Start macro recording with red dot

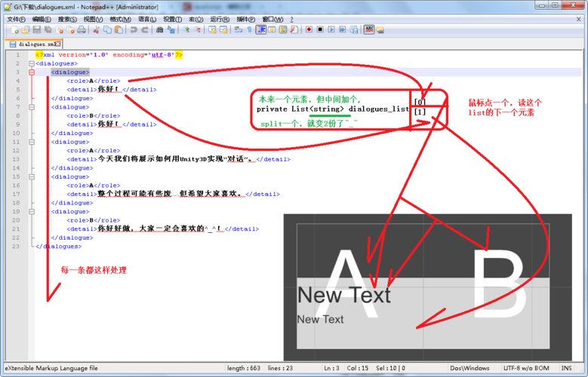pos(309,29)
